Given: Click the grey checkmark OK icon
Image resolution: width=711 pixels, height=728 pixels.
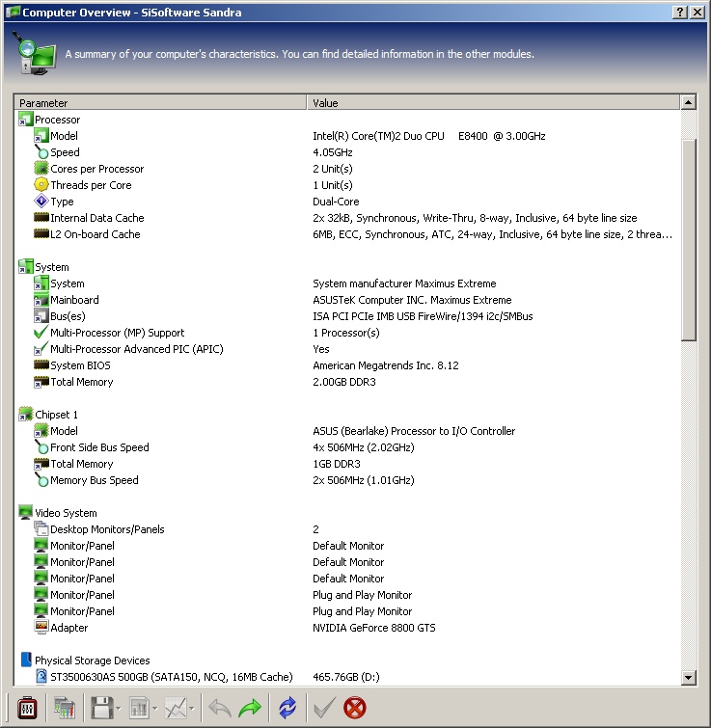Looking at the screenshot, I should (x=324, y=709).
